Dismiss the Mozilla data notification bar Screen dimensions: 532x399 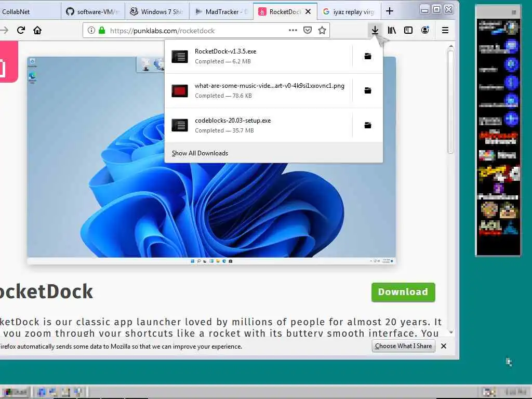[x=444, y=346]
